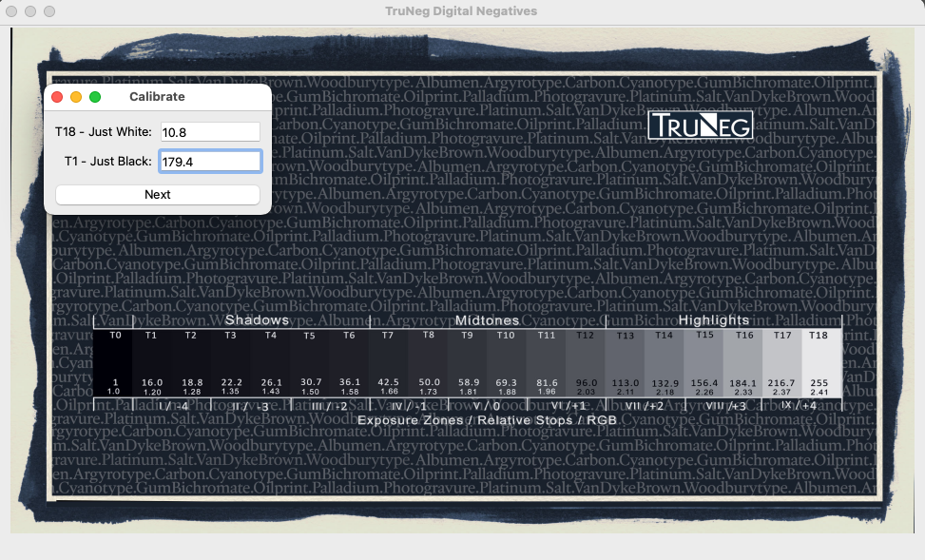925x560 pixels.
Task: Click the Next button in Calibrate
Action: click(x=158, y=195)
